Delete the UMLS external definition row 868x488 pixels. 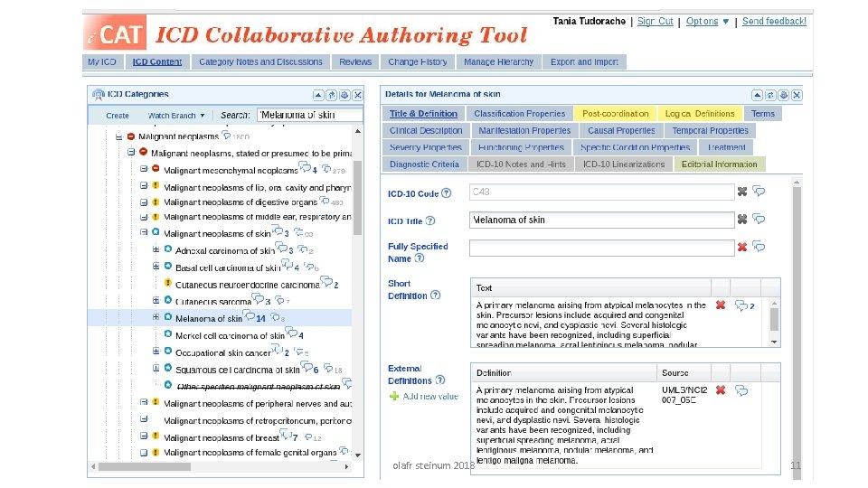click(721, 390)
